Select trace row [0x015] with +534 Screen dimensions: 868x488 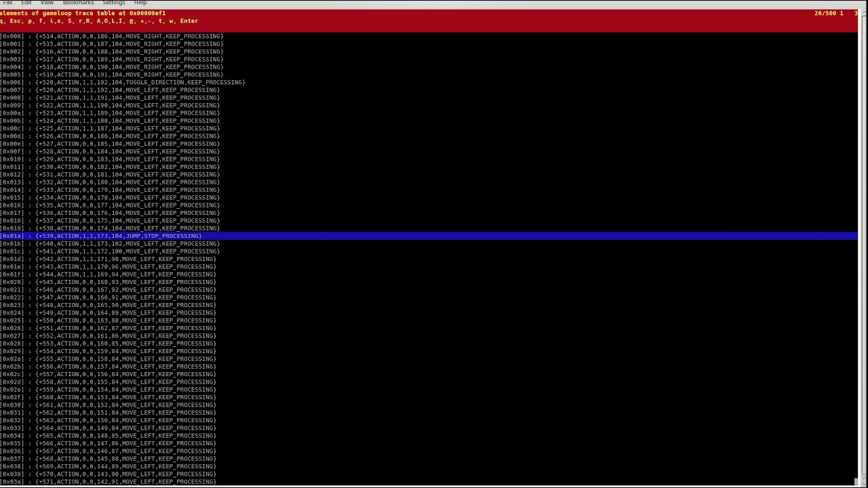click(x=110, y=198)
